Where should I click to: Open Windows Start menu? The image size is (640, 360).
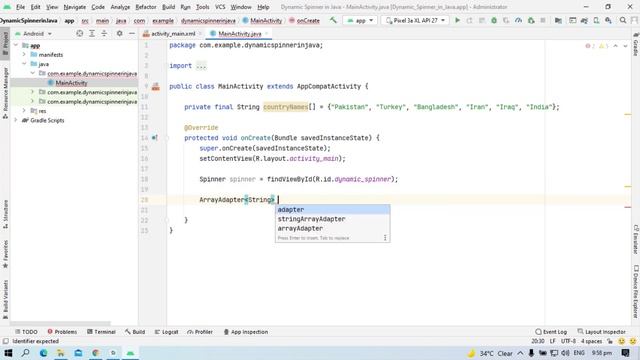point(8,353)
